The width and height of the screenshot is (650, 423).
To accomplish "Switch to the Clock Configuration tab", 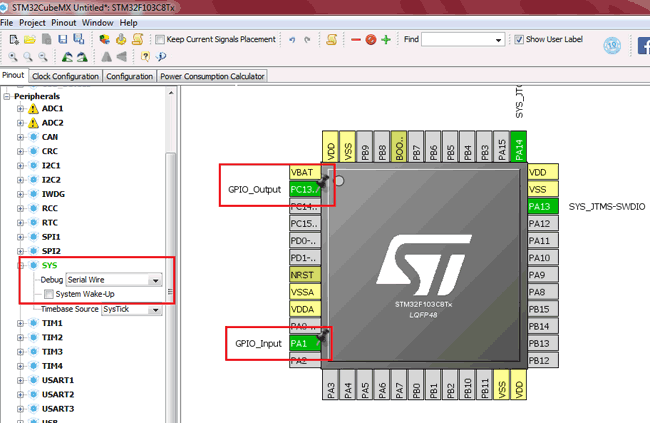I will [x=65, y=76].
